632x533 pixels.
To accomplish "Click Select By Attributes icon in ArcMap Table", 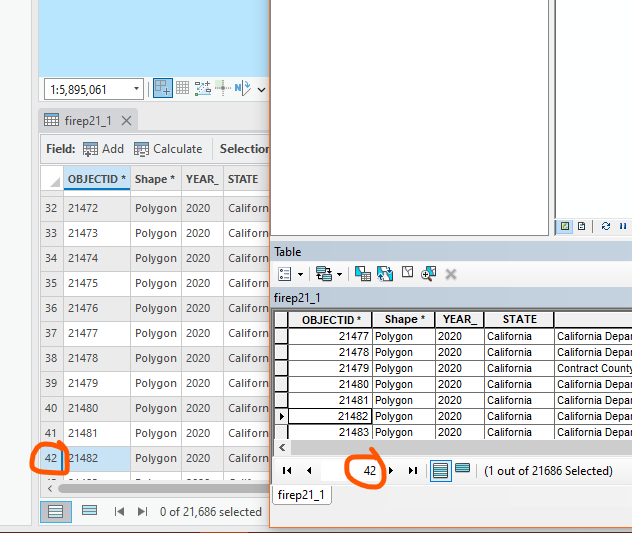I will (x=363, y=274).
